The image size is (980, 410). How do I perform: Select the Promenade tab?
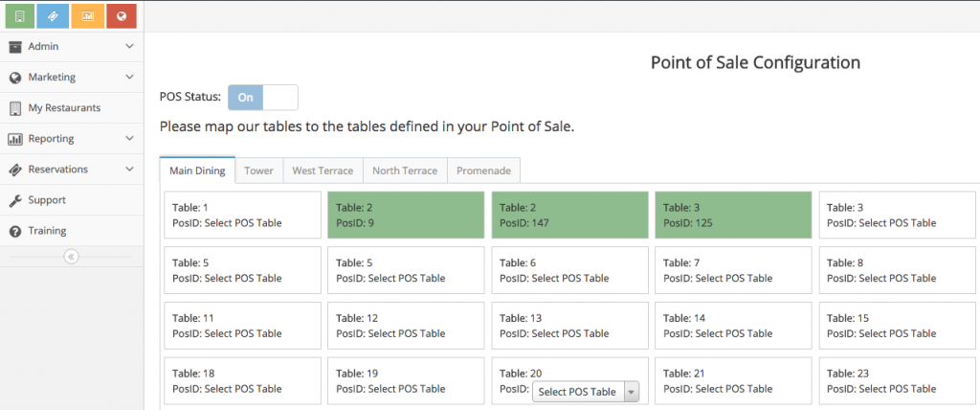coord(483,171)
